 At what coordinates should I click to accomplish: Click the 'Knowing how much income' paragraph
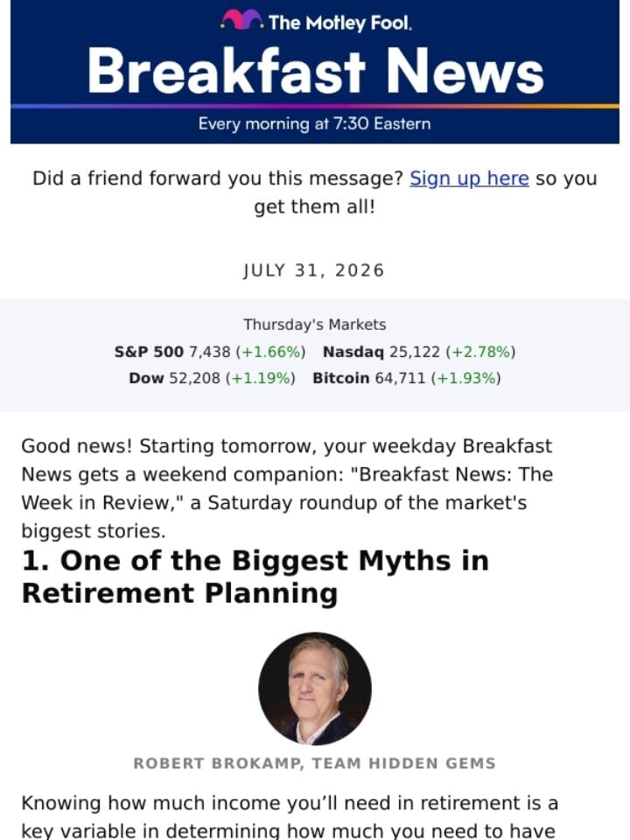click(290, 817)
